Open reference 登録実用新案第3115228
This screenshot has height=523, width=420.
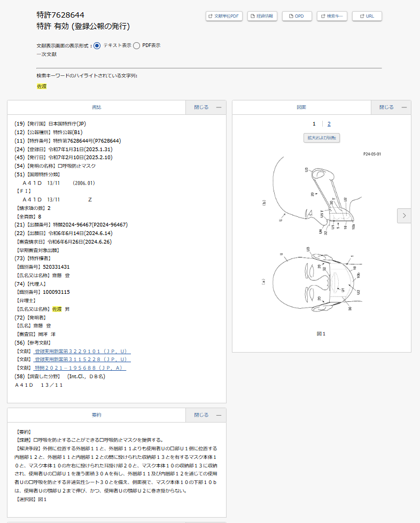82,360
